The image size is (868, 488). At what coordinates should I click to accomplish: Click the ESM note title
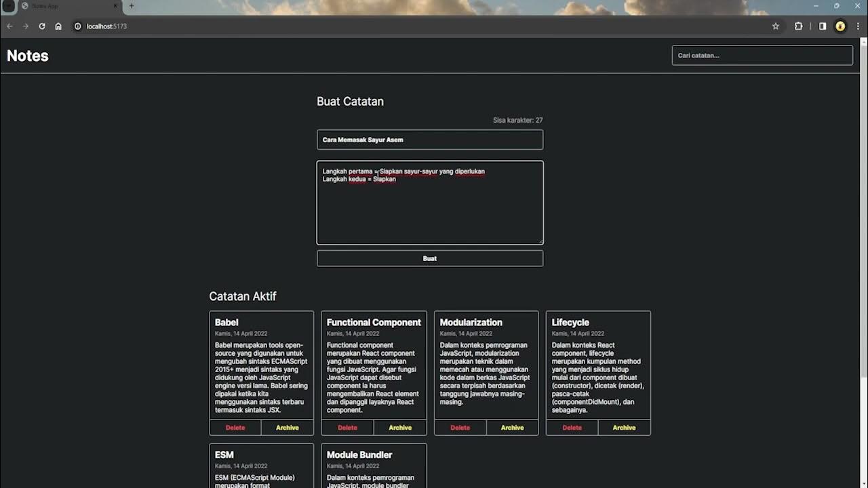click(224, 455)
